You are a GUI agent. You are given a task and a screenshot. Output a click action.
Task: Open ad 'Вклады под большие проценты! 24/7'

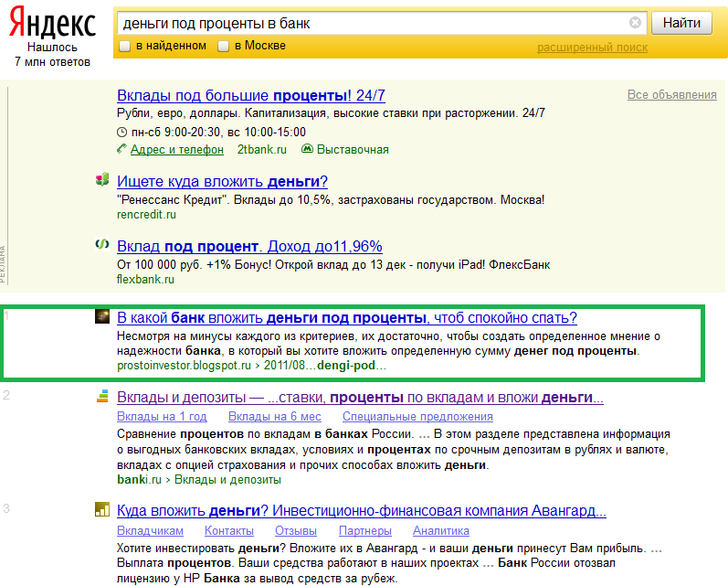[x=250, y=95]
